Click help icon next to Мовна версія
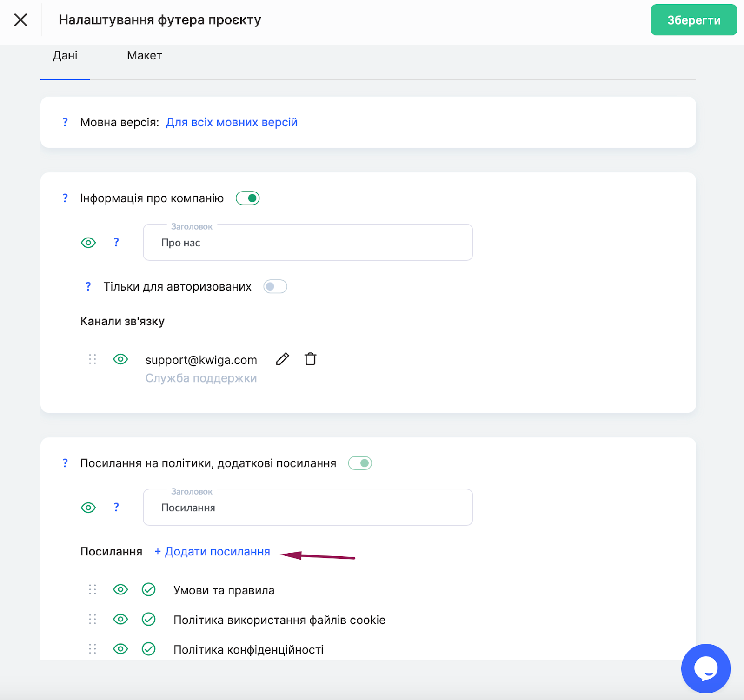Viewport: 744px width, 700px height. coord(65,122)
